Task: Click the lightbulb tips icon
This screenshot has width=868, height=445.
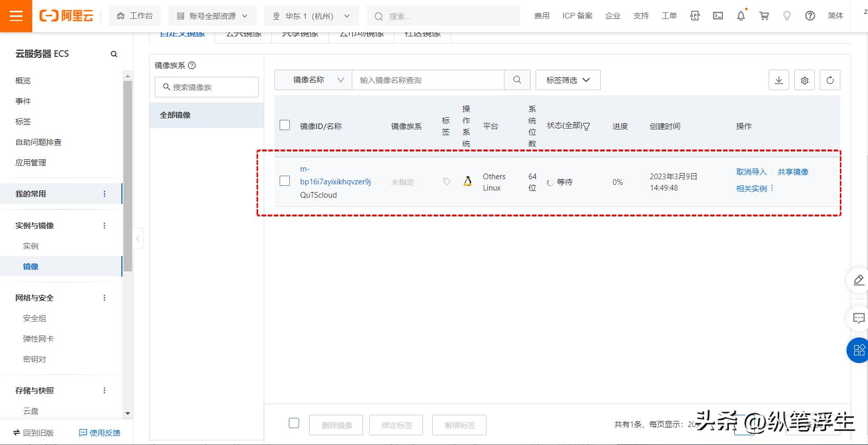Action: 787,16
